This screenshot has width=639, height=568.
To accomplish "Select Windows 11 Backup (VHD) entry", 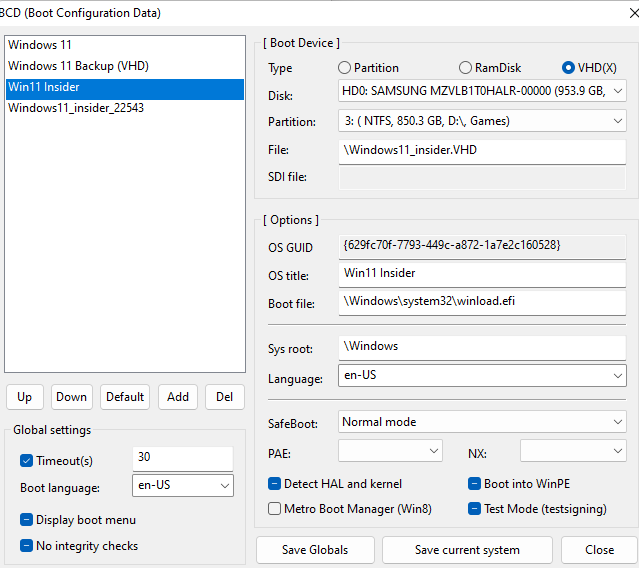I will click(x=125, y=66).
